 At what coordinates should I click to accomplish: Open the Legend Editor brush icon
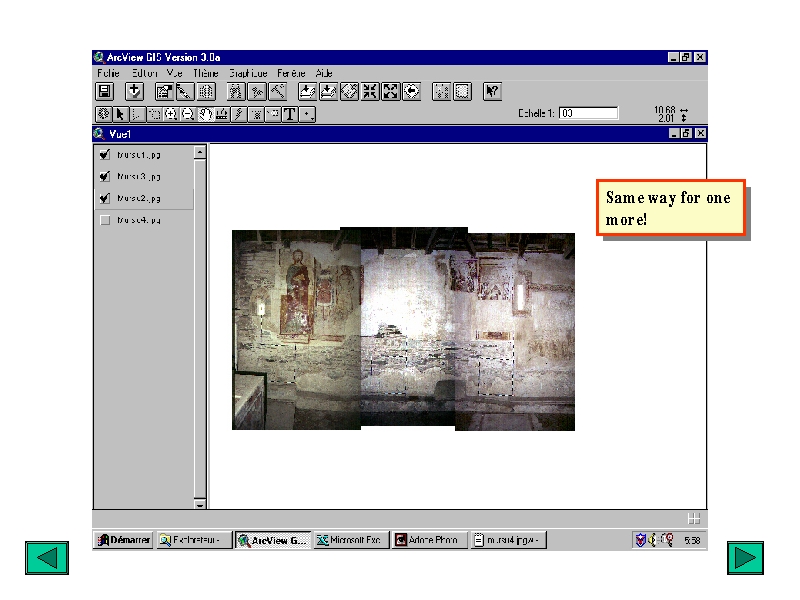coord(184,91)
